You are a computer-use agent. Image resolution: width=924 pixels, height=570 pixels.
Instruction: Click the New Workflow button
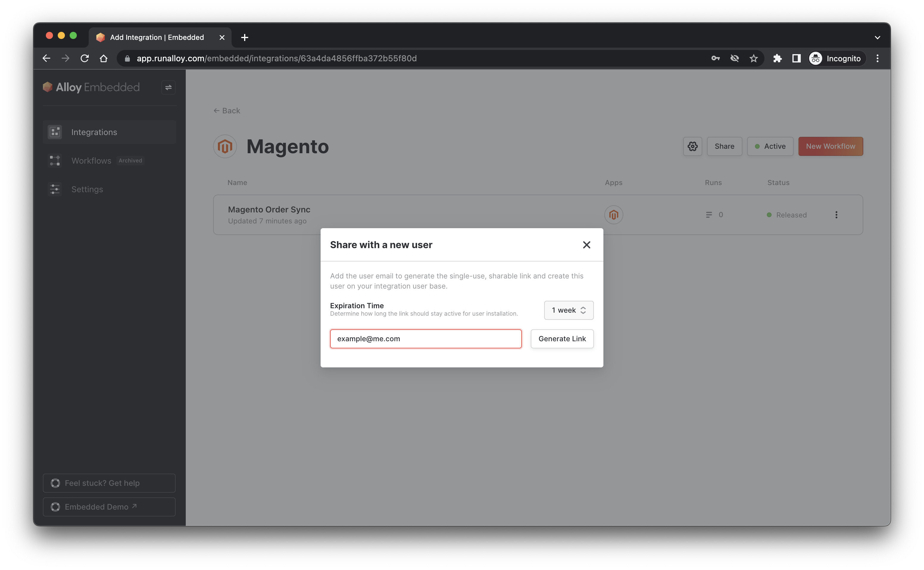click(x=830, y=146)
